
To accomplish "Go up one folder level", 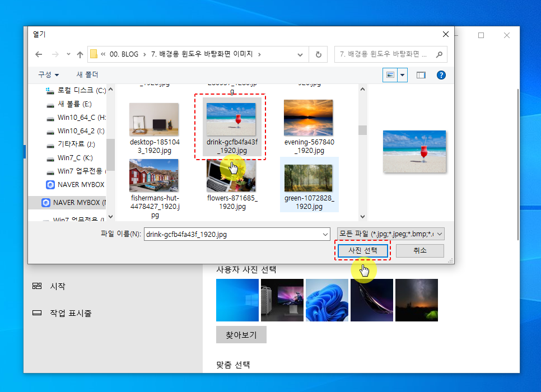I will coord(80,54).
